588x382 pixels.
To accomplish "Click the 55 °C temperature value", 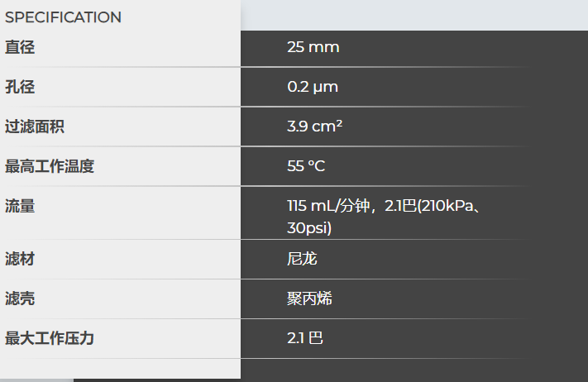I will click(306, 166).
